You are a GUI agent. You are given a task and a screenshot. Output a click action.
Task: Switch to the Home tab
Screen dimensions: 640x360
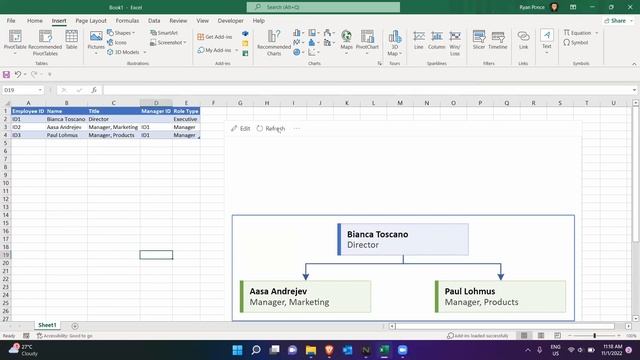tap(35, 20)
